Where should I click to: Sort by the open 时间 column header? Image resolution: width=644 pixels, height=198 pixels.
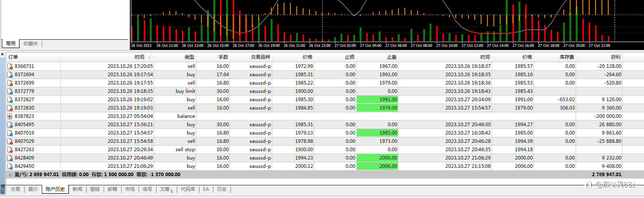(107, 57)
